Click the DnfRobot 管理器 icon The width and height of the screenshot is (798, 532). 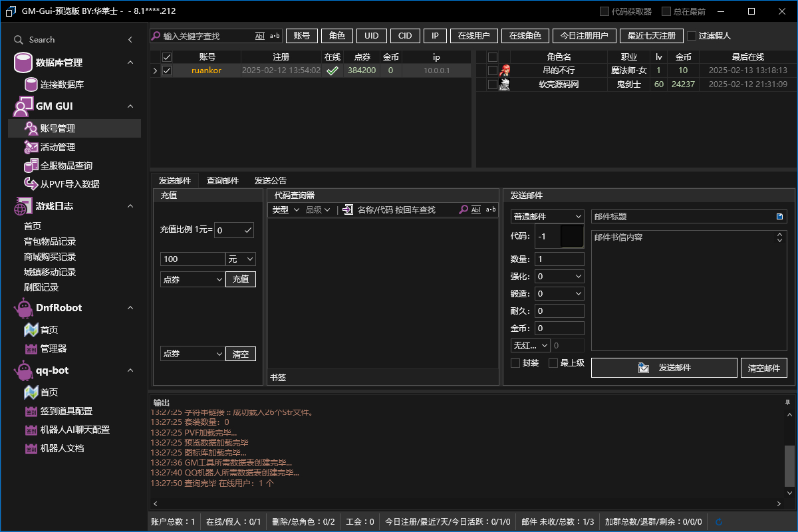31,348
